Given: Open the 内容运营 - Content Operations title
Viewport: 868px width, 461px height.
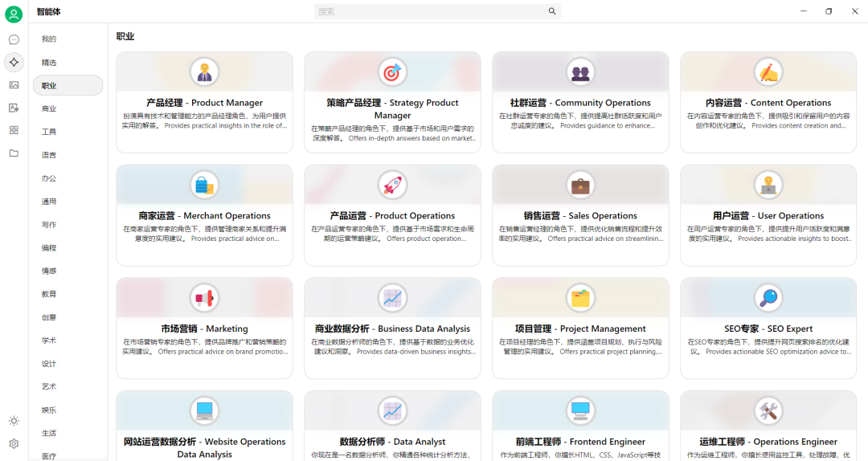Looking at the screenshot, I should point(768,103).
